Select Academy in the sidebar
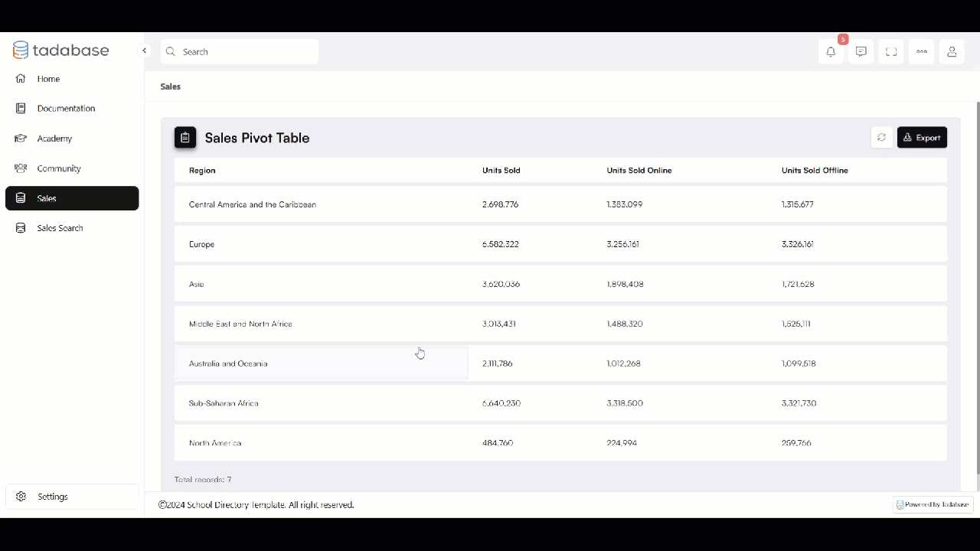 (54, 139)
